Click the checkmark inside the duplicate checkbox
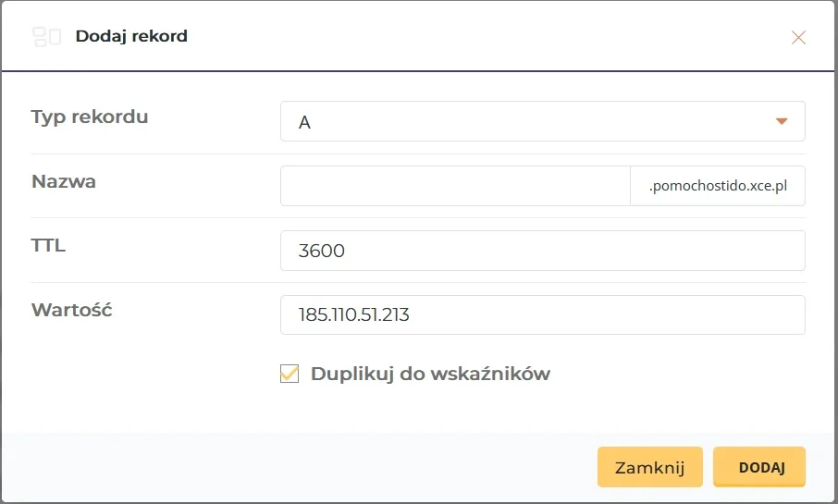 [290, 373]
